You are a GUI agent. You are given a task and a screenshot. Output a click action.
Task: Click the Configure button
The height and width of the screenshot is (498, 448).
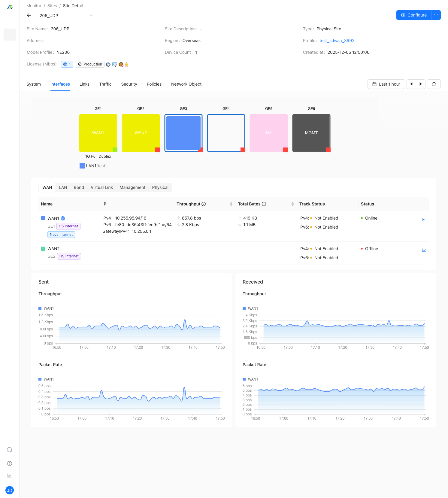[414, 15]
